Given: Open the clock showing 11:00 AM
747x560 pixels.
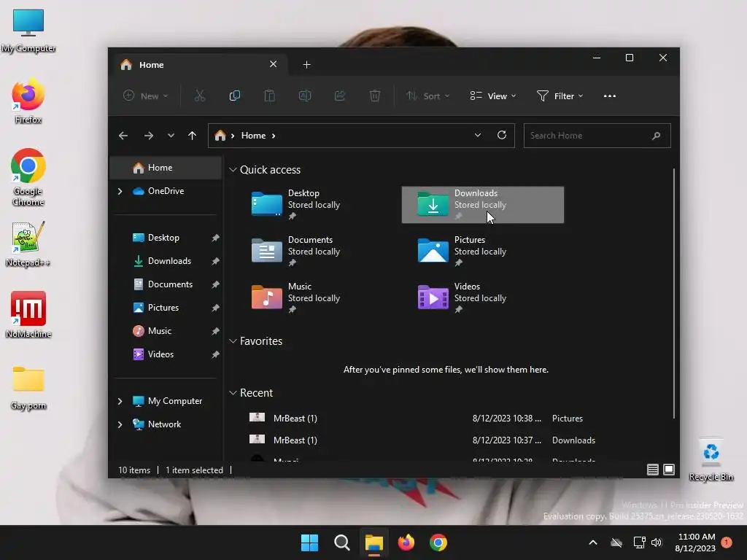Looking at the screenshot, I should 695,542.
